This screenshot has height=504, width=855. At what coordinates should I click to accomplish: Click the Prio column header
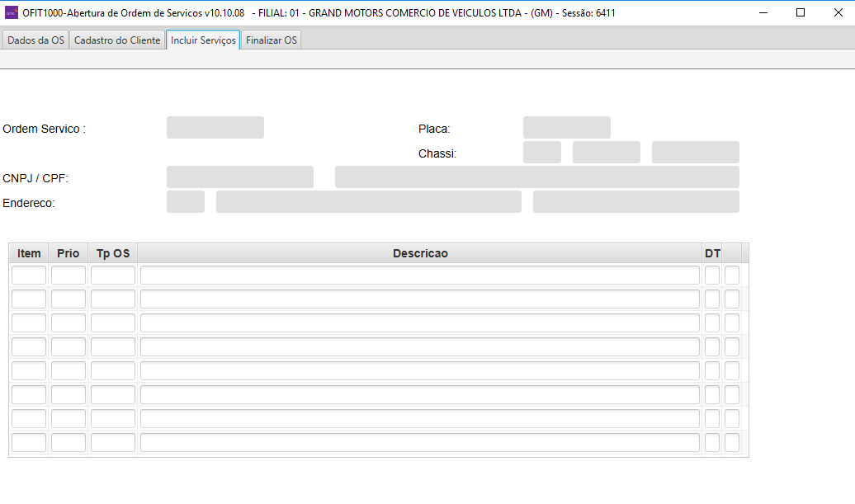coord(68,253)
